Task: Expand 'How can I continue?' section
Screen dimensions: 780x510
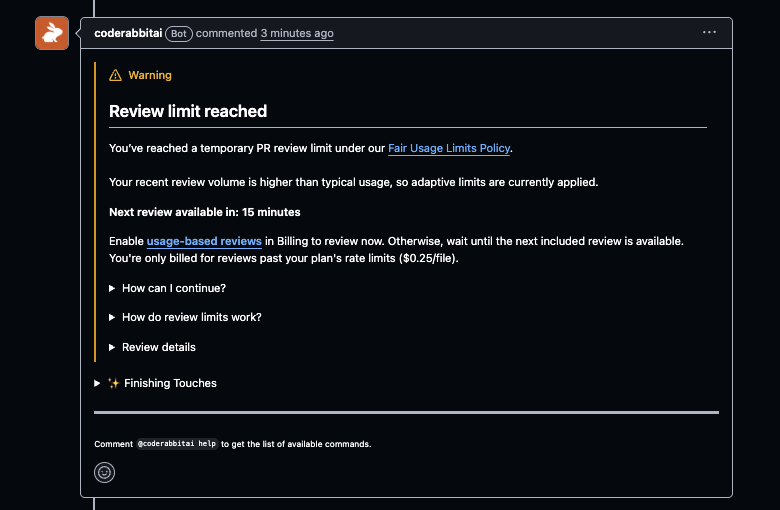Action: [168, 288]
